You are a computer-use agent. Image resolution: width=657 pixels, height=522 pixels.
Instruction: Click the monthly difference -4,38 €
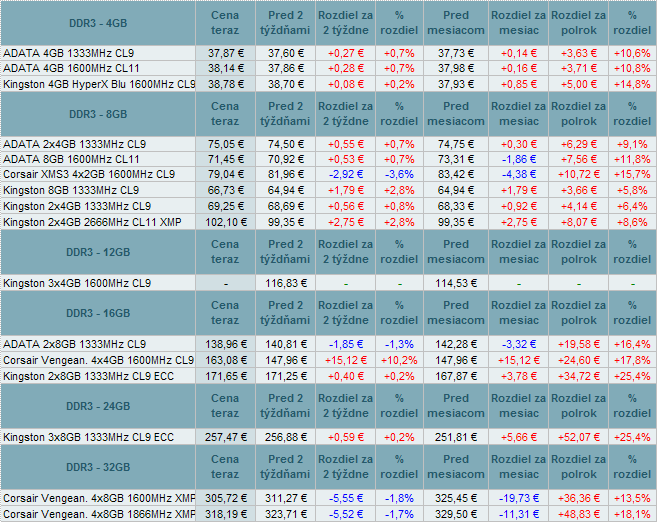[x=519, y=175]
